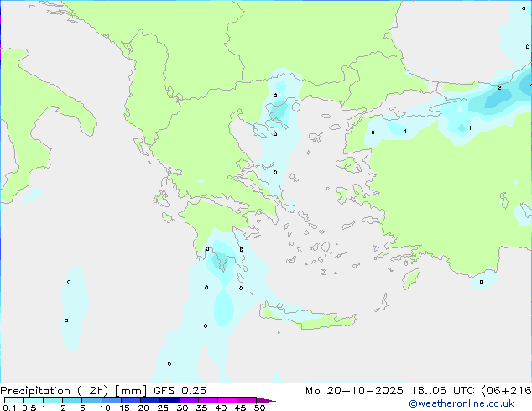Select the 0.1–0.5 mm legend swatch
Viewport: 532px width, 411px height.
pyautogui.click(x=14, y=400)
